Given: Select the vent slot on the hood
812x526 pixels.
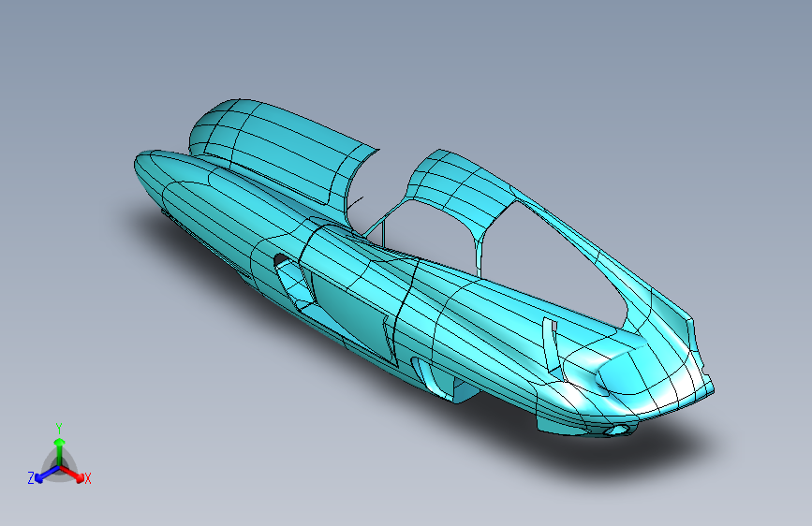Looking at the screenshot, I should 550,345.
